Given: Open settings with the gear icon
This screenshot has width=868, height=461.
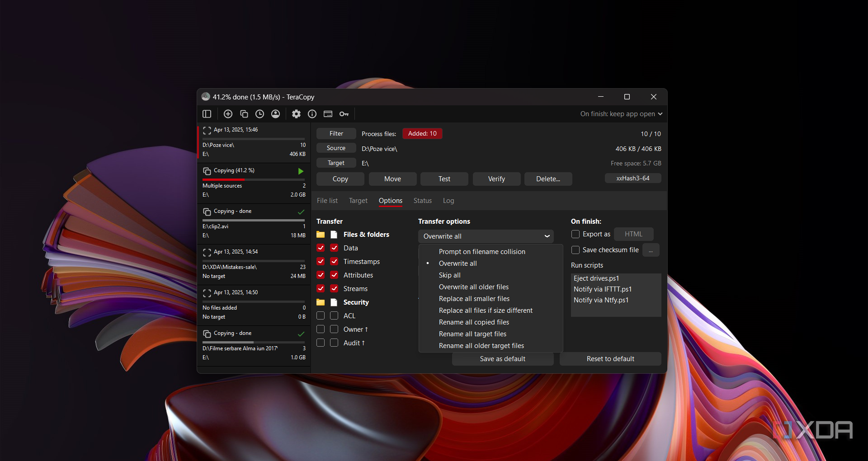Looking at the screenshot, I should (296, 114).
